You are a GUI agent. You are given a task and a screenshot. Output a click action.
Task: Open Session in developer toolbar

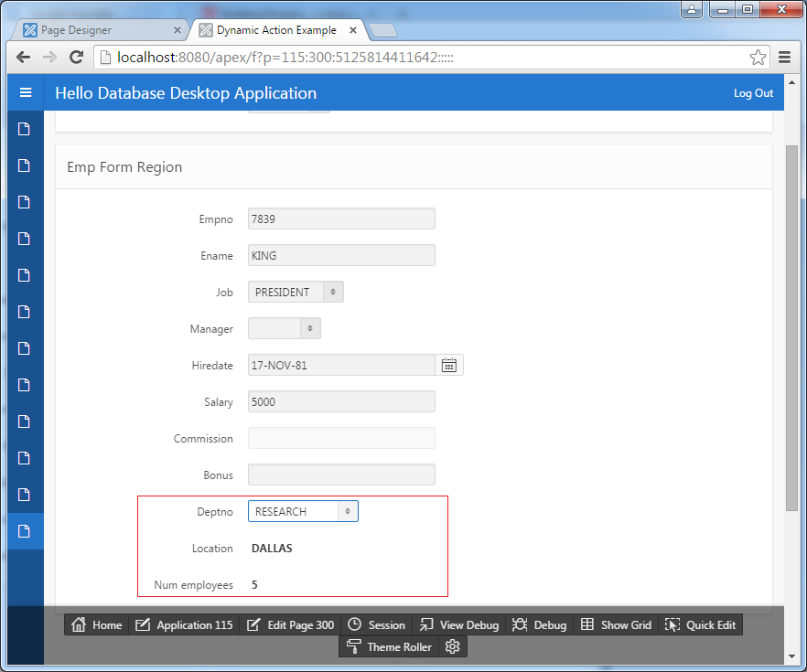click(376, 624)
